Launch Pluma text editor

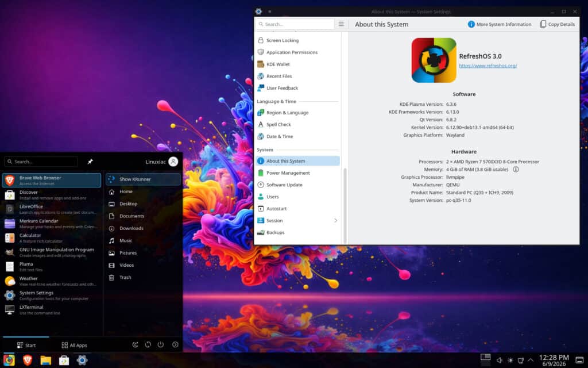[52, 267]
